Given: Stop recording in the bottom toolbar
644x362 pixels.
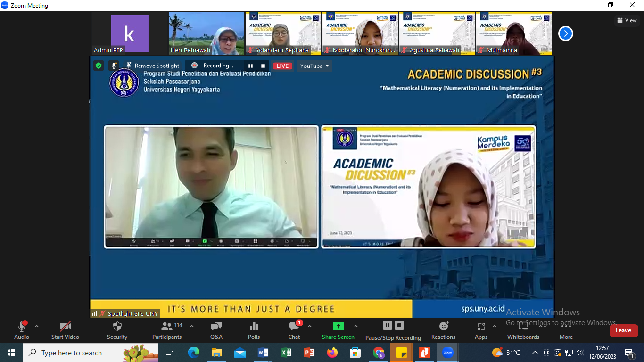Looking at the screenshot, I should tap(399, 325).
